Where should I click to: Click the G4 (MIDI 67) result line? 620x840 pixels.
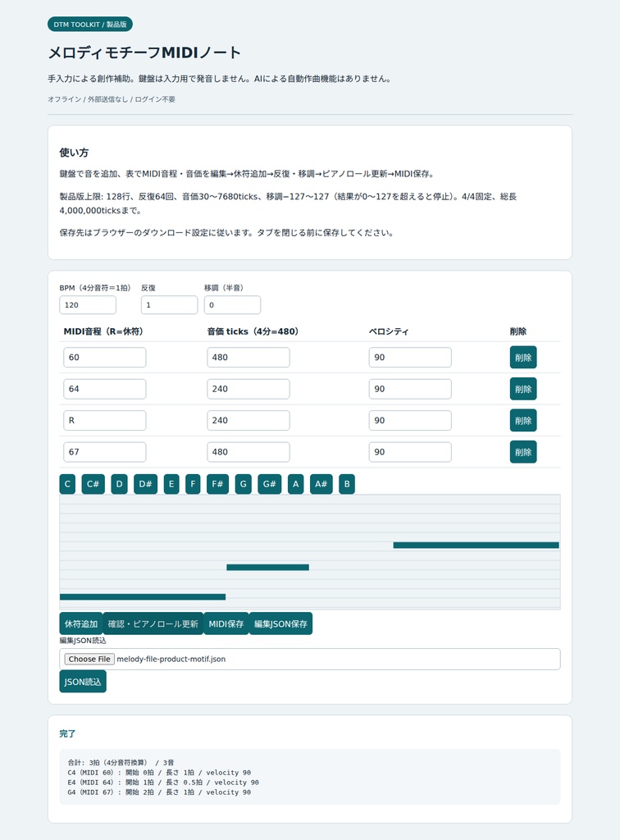[x=159, y=792]
